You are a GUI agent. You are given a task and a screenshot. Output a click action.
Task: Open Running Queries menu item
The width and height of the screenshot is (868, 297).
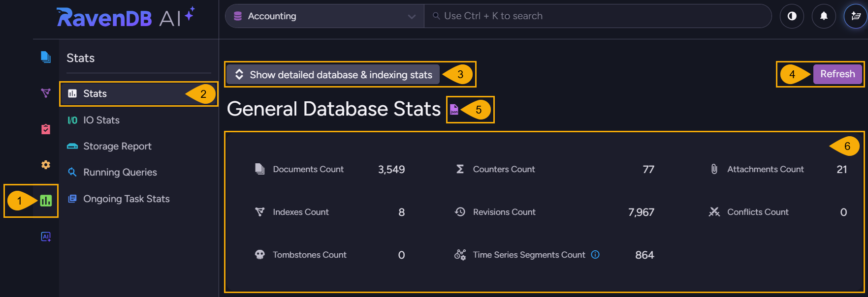(138, 172)
